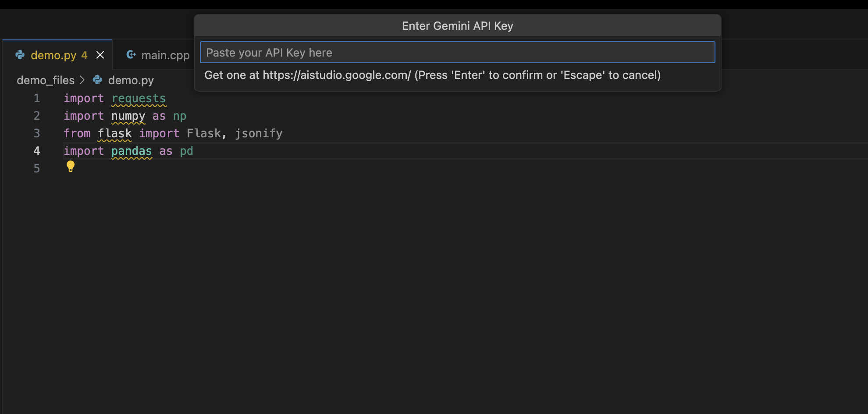Expand the breadcrumb chevron after demo_files
The image size is (868, 414).
pyautogui.click(x=82, y=80)
